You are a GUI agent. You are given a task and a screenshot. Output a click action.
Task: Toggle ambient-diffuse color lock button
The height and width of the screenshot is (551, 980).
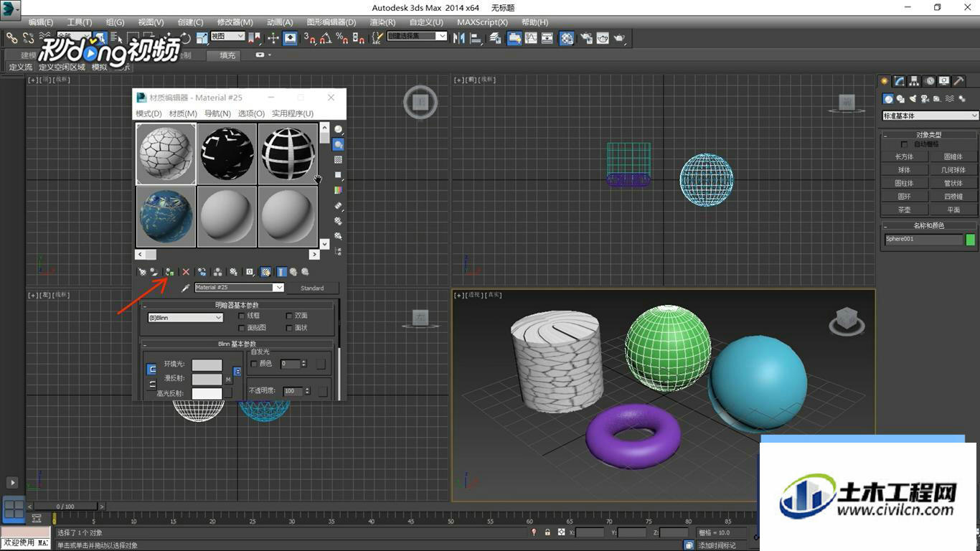coord(151,369)
